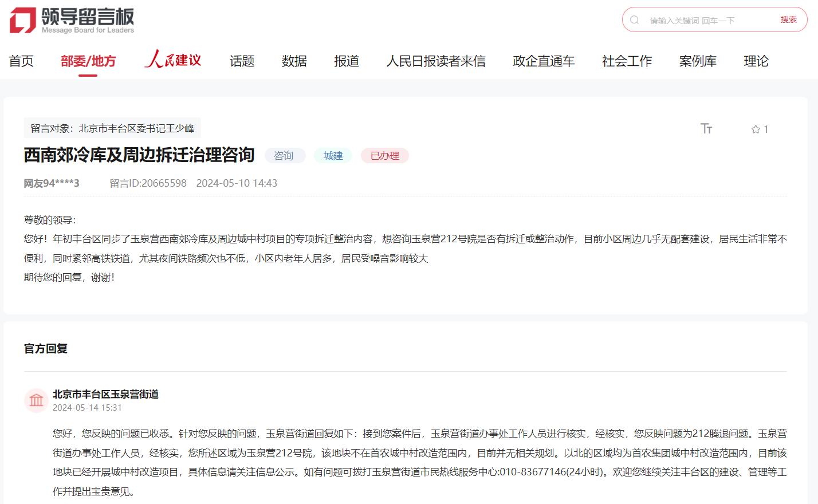Click the 咨询 category tag
Screen dimensions: 818x504
(284, 156)
